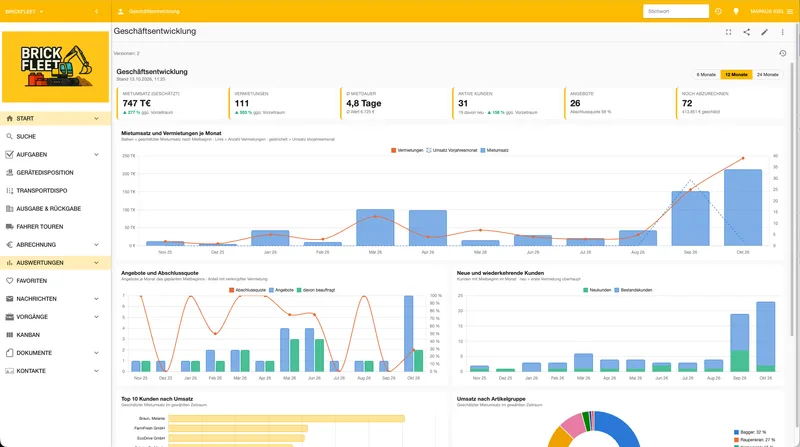Click the FAHRER TOUREN truck icon
The width and height of the screenshot is (800, 447).
tap(9, 227)
